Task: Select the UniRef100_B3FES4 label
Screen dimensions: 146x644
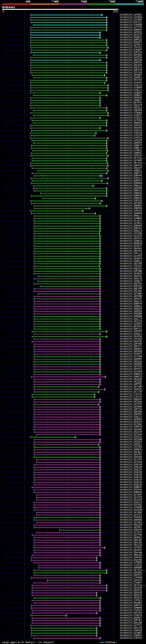Action: [131, 53]
